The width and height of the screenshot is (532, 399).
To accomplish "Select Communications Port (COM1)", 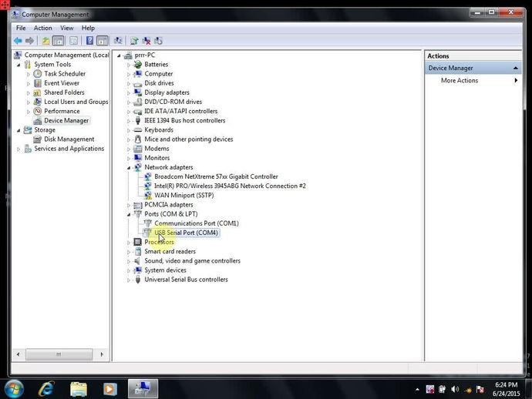I will point(197,223).
